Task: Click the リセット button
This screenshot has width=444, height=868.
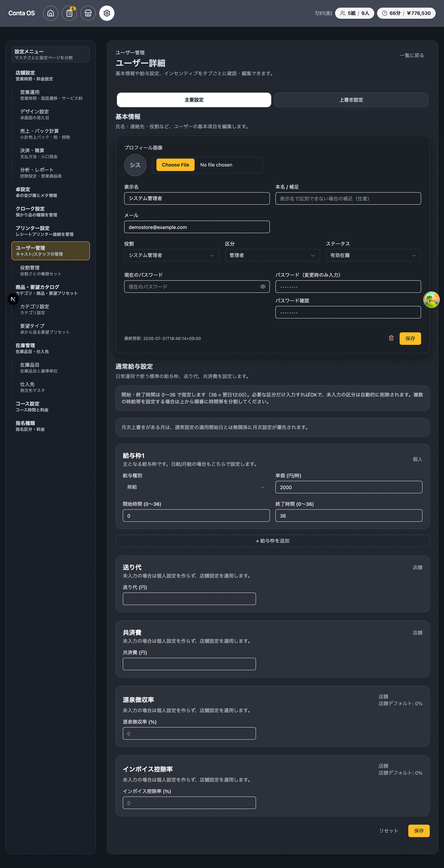Action: [x=388, y=831]
